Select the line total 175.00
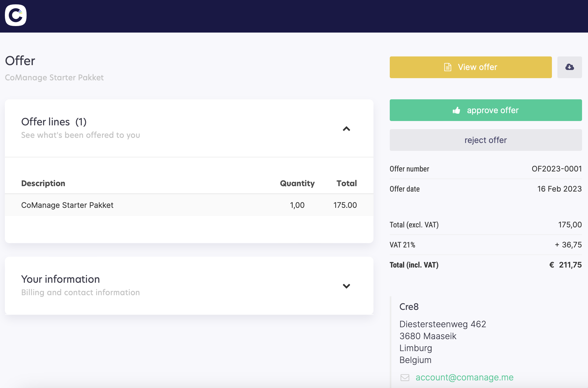This screenshot has height=388, width=588. coord(345,205)
